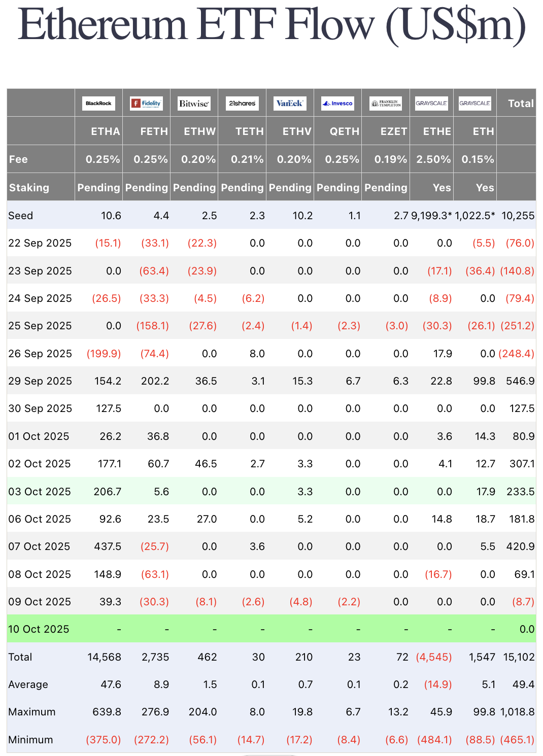This screenshot has height=756, width=543.
Task: Click the Franklin Templeton logo
Action: (386, 104)
